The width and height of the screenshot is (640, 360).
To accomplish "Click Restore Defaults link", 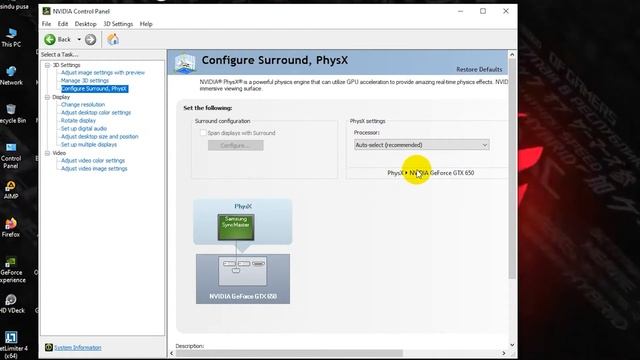I will pyautogui.click(x=479, y=69).
